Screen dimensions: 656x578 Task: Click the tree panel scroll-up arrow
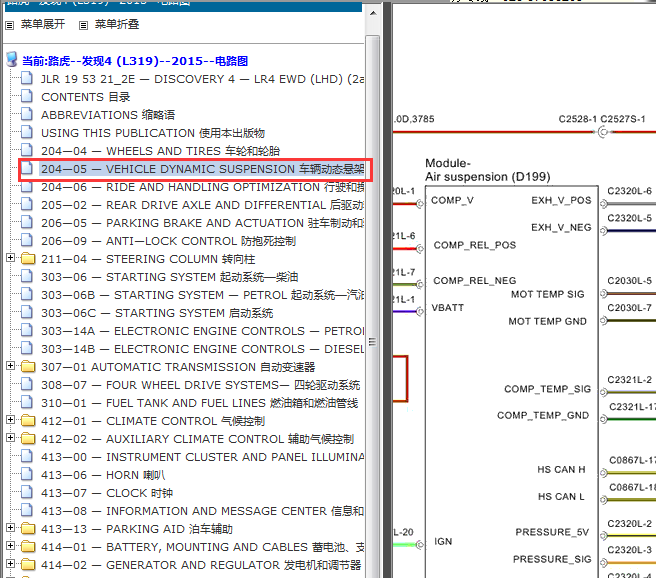(x=373, y=13)
